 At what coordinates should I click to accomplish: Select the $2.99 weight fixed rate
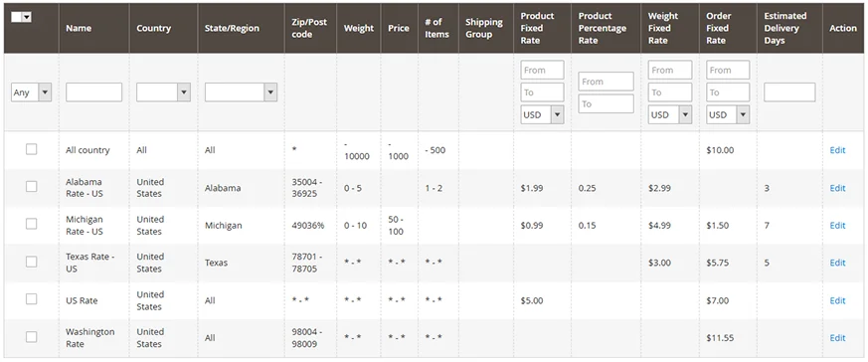click(660, 188)
